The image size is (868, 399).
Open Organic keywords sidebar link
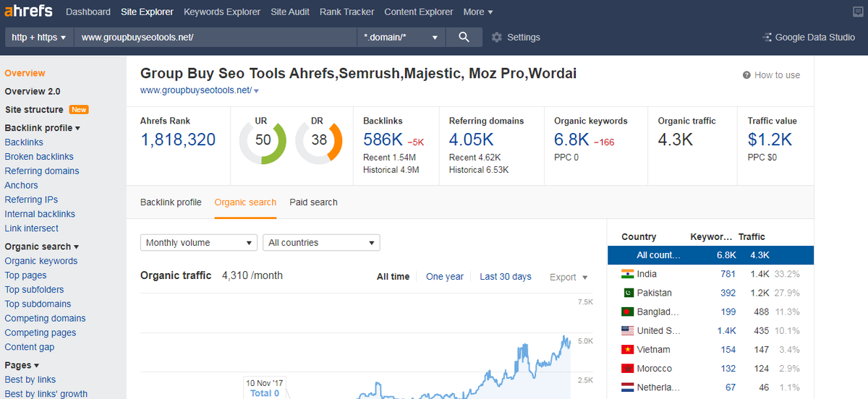coord(41,261)
